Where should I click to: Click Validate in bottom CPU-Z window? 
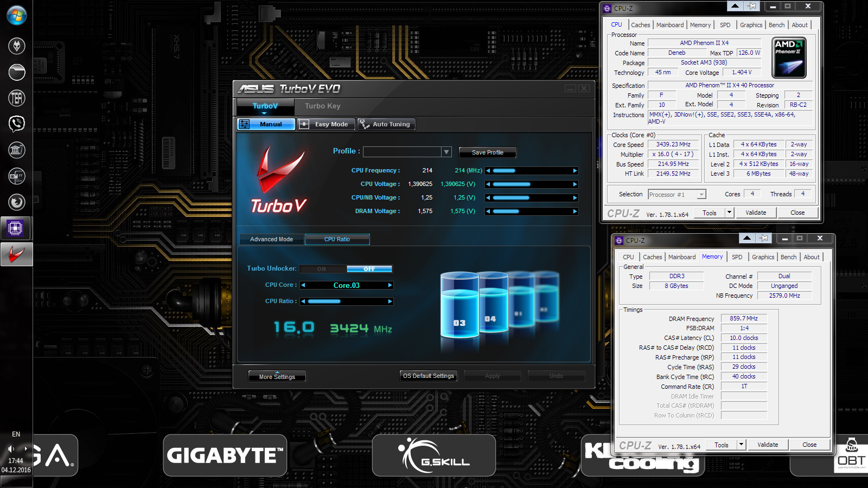pos(768,445)
